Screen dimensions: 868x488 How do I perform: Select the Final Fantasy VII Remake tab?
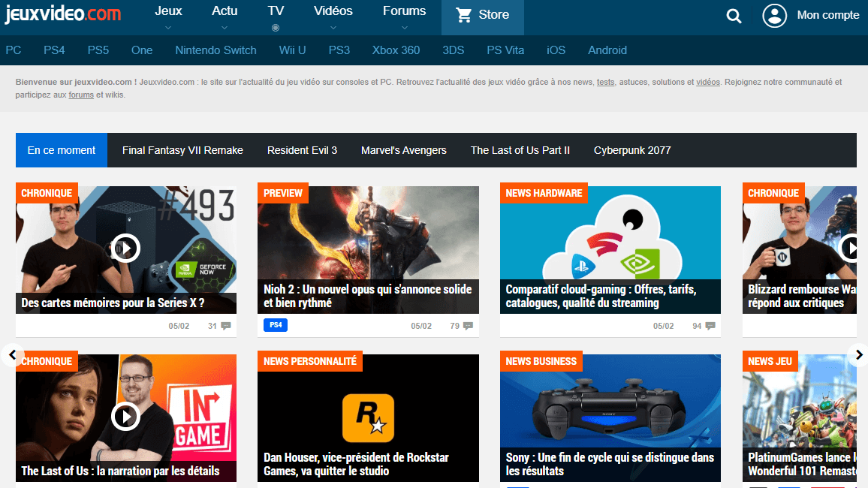[182, 150]
